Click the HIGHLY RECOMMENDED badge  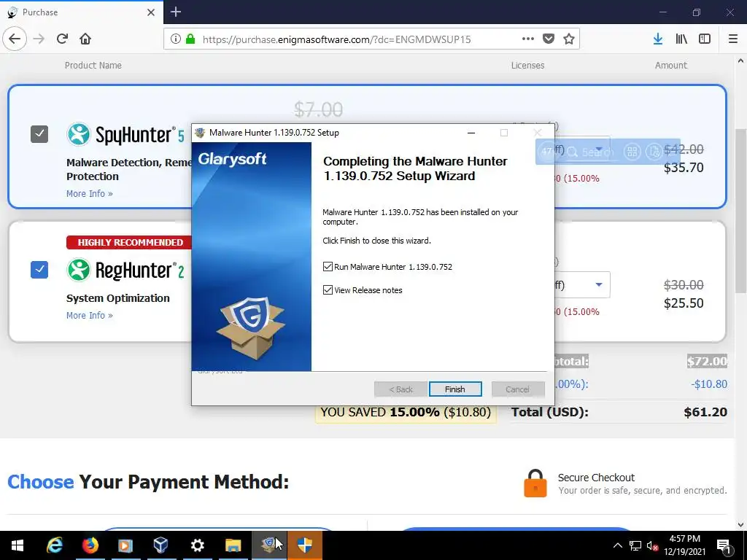pyautogui.click(x=130, y=242)
